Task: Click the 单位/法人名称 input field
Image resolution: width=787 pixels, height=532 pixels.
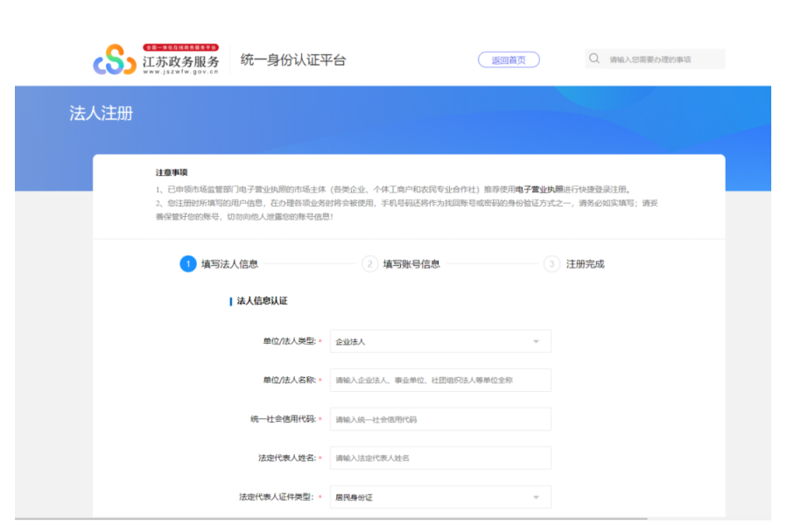Action: (439, 381)
